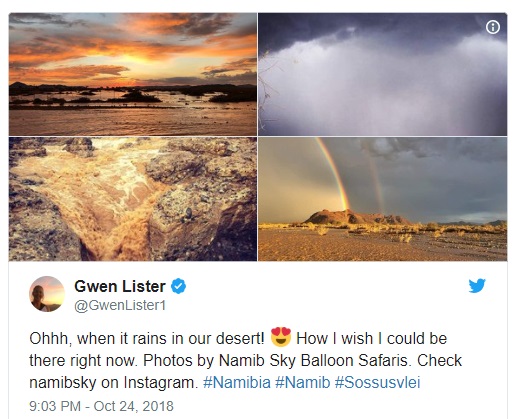Open the Gwen Lister display name
Viewport: 522px width, 419px height.
tap(120, 286)
